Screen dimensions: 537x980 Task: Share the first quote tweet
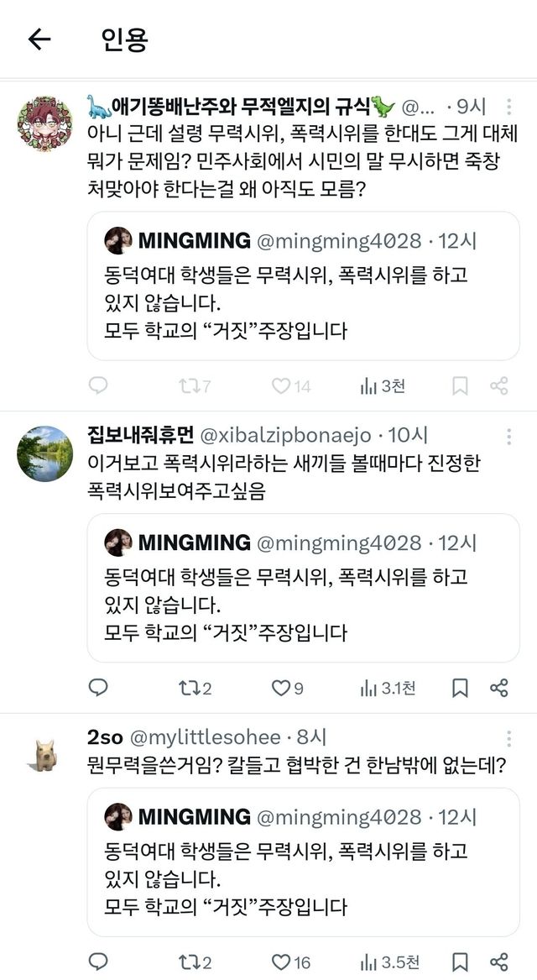point(499,386)
